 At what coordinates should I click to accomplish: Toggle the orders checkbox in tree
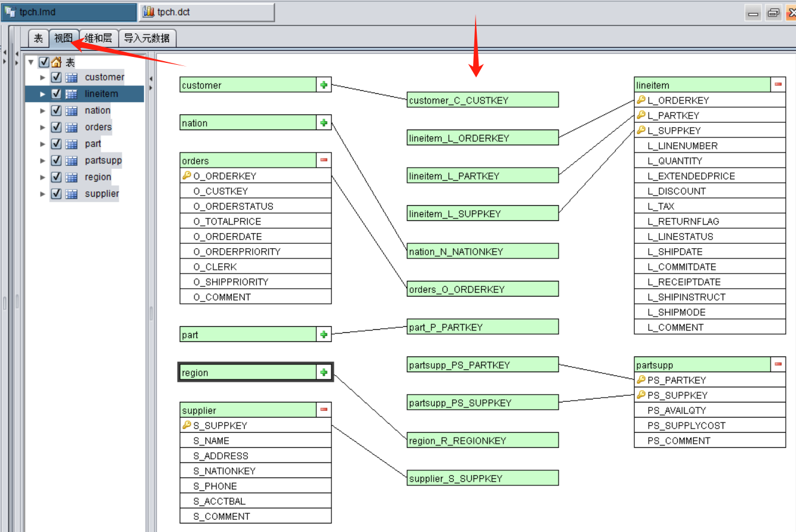56,127
